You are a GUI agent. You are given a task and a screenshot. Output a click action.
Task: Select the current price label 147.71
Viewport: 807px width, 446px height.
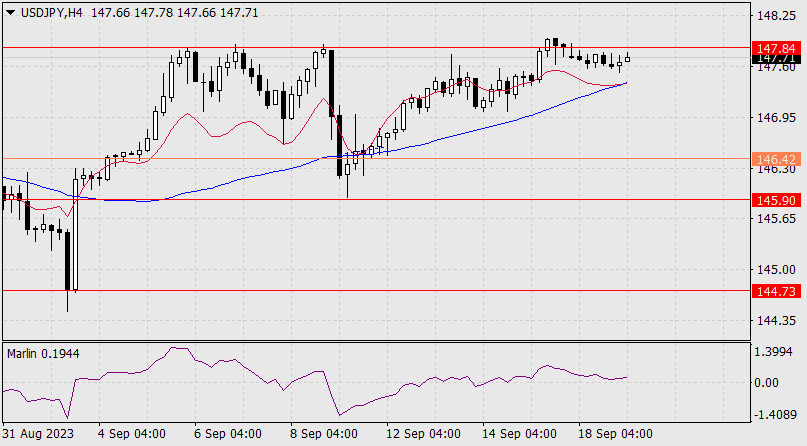[x=776, y=59]
